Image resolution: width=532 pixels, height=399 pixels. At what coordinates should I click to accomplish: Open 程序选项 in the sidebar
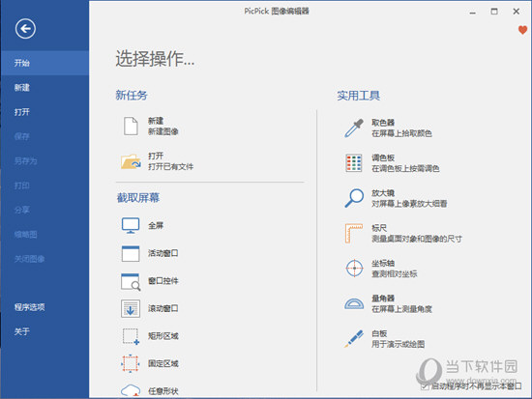pyautogui.click(x=44, y=307)
